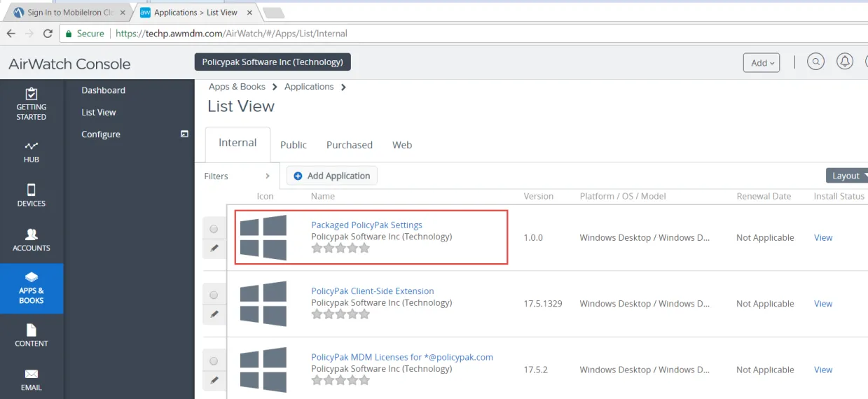868x399 pixels.
Task: Reload the page with the refresh icon
Action: click(x=48, y=34)
